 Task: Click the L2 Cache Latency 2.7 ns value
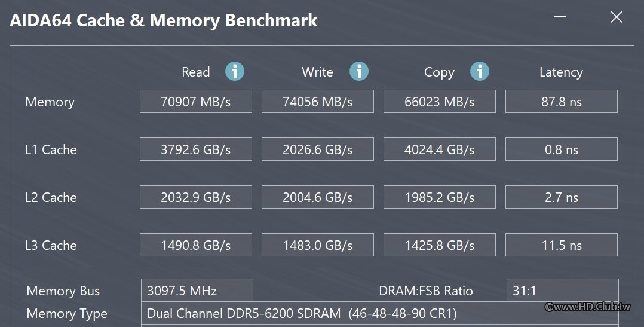coord(562,197)
